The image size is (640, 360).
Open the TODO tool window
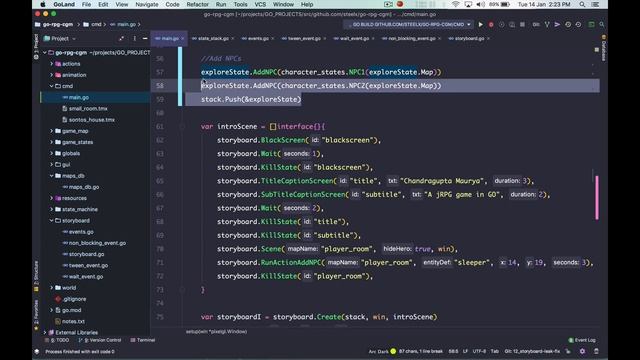pos(58,340)
